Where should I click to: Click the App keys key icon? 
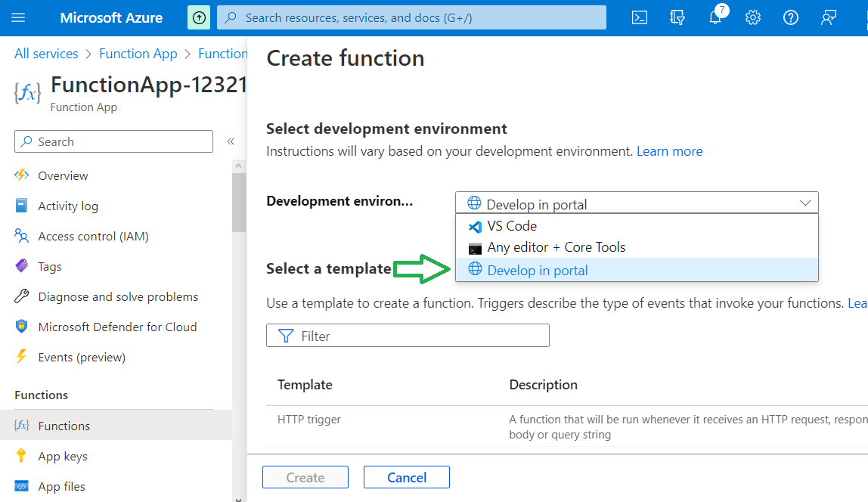[x=22, y=456]
